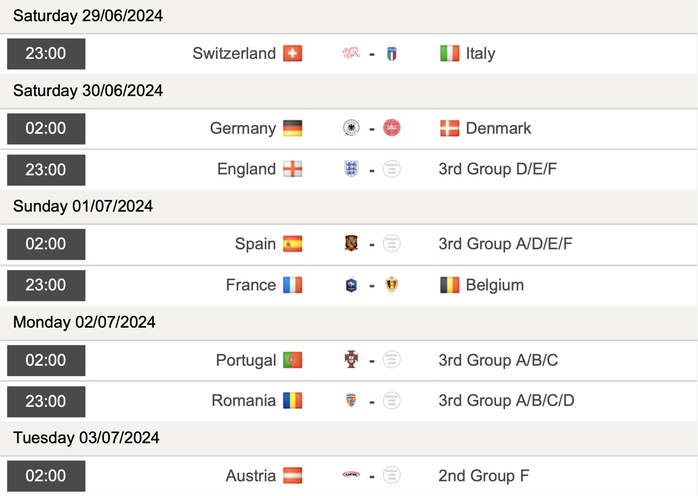Image resolution: width=698 pixels, height=496 pixels.
Task: Click the 02:00 time for Germany match
Action: point(46,128)
